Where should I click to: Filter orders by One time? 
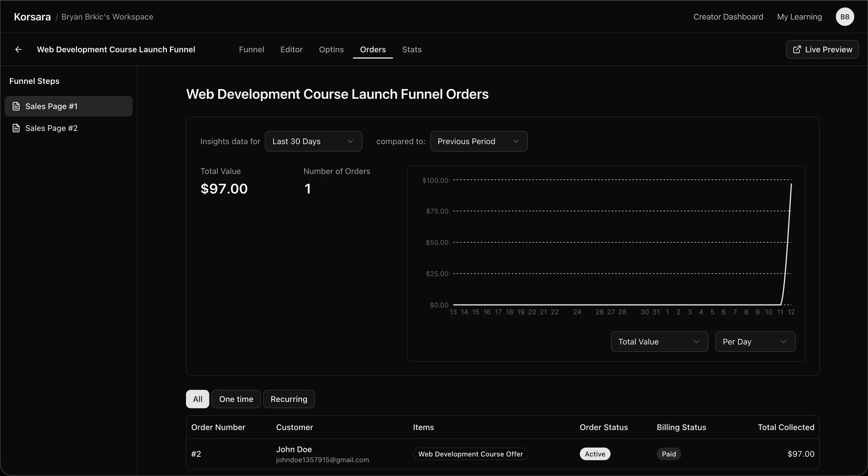(x=236, y=399)
